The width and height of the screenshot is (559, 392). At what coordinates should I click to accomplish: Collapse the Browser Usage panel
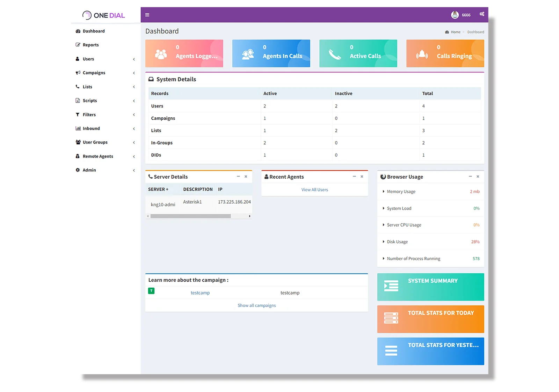470,177
